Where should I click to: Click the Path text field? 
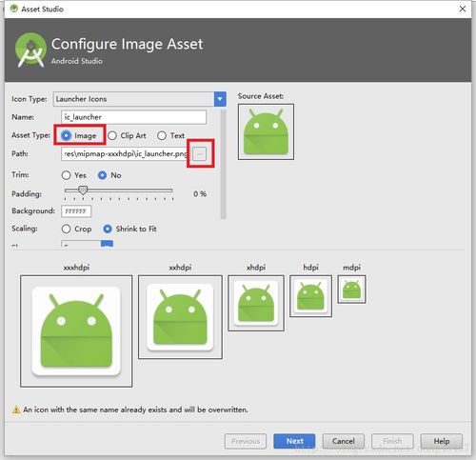pyautogui.click(x=126, y=153)
